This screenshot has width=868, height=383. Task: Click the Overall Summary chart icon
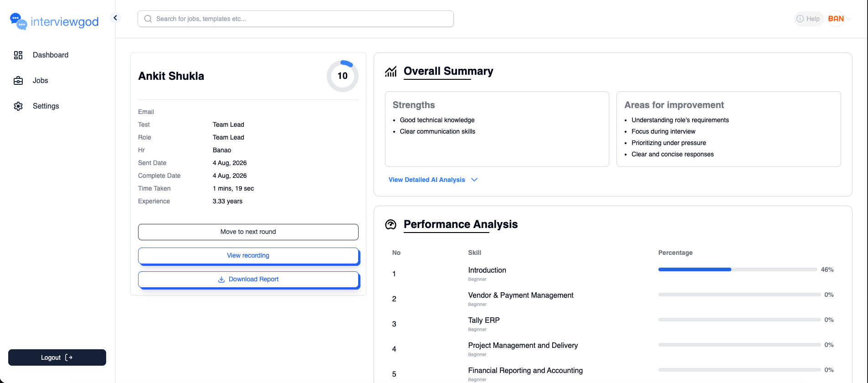pyautogui.click(x=391, y=72)
